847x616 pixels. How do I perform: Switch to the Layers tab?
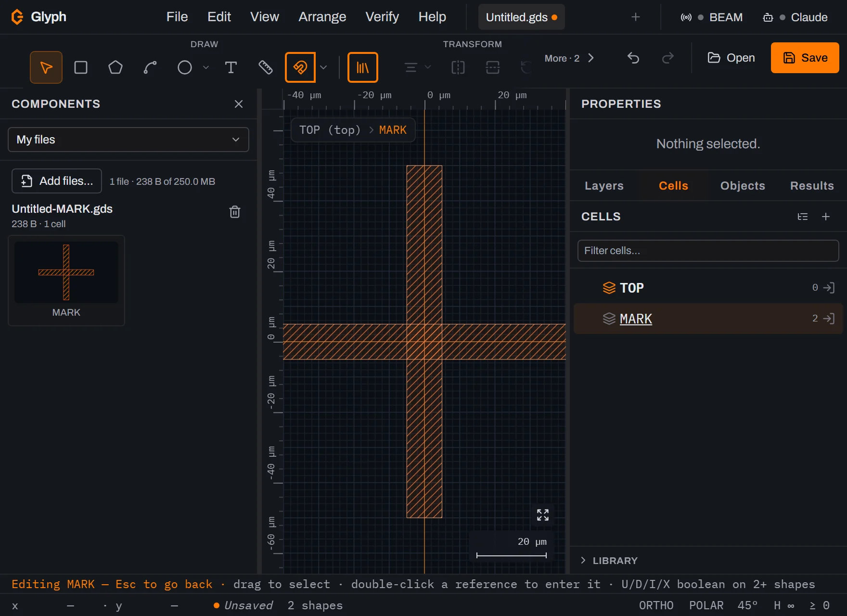click(x=604, y=186)
